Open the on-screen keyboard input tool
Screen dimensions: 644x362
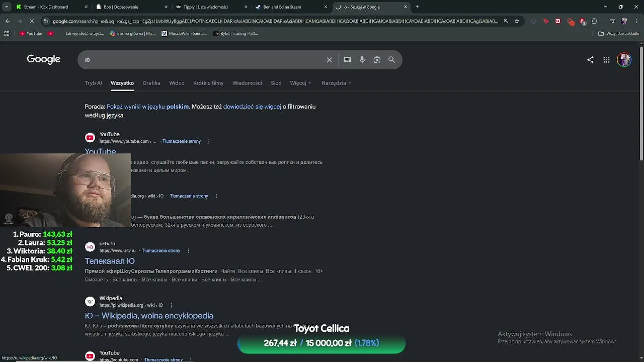pos(347,60)
